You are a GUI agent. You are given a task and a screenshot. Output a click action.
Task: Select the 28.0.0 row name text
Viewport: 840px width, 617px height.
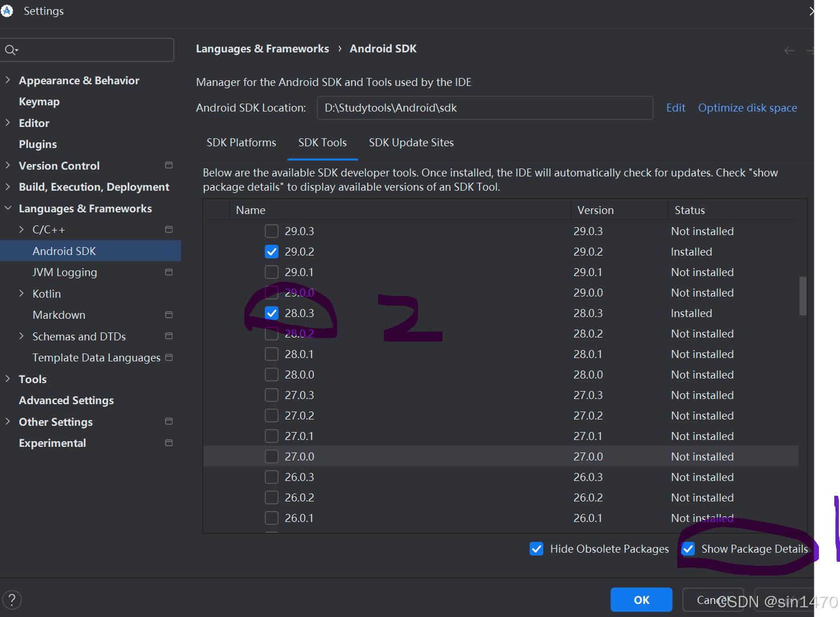pyautogui.click(x=300, y=375)
